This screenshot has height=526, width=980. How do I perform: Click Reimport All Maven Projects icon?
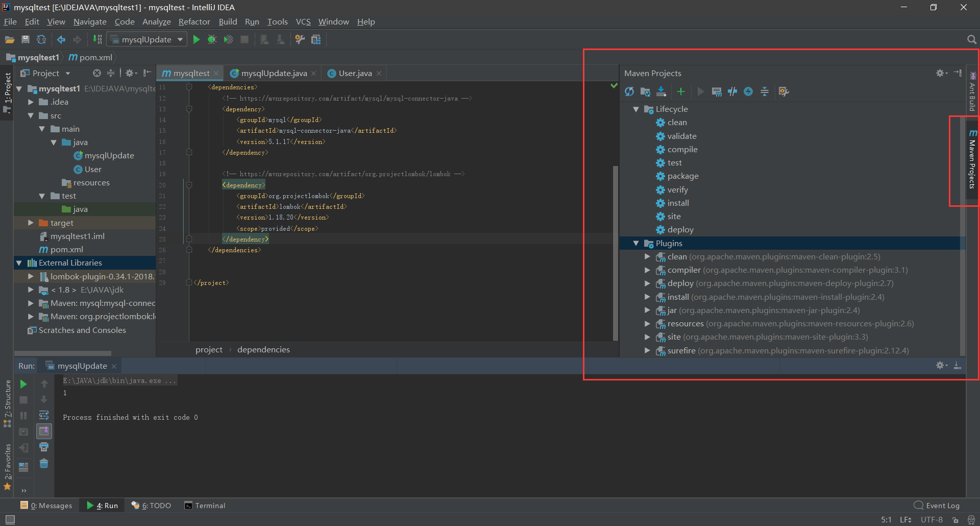629,91
